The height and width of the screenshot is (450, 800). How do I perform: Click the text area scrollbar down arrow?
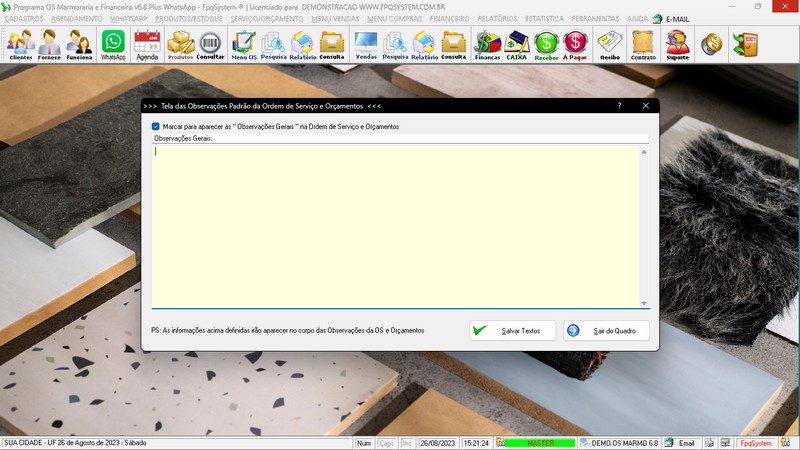[644, 303]
